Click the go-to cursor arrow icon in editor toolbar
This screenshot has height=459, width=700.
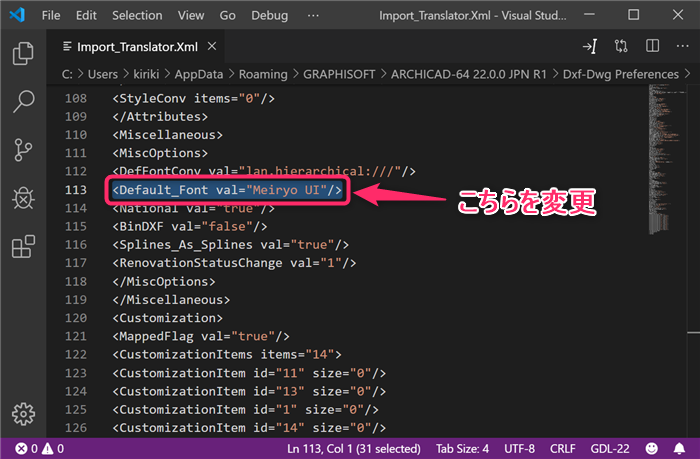(x=590, y=46)
